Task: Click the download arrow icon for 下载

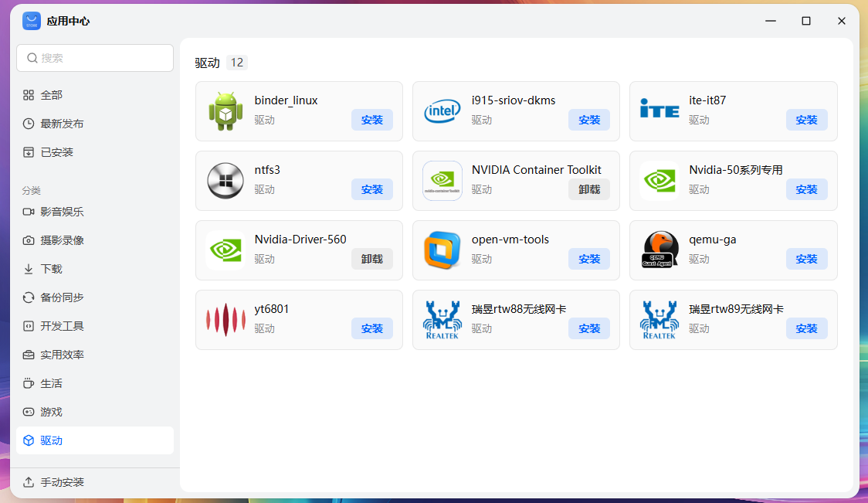Action: (x=29, y=269)
